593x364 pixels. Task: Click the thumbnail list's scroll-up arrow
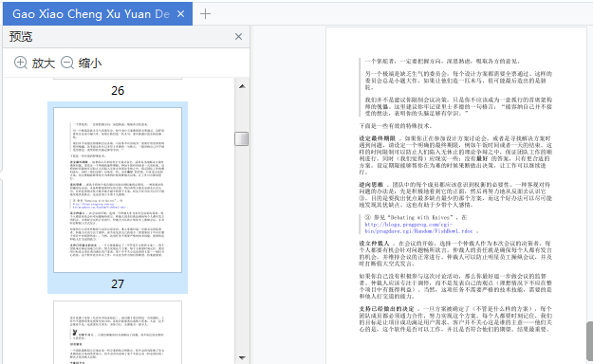pos(243,86)
